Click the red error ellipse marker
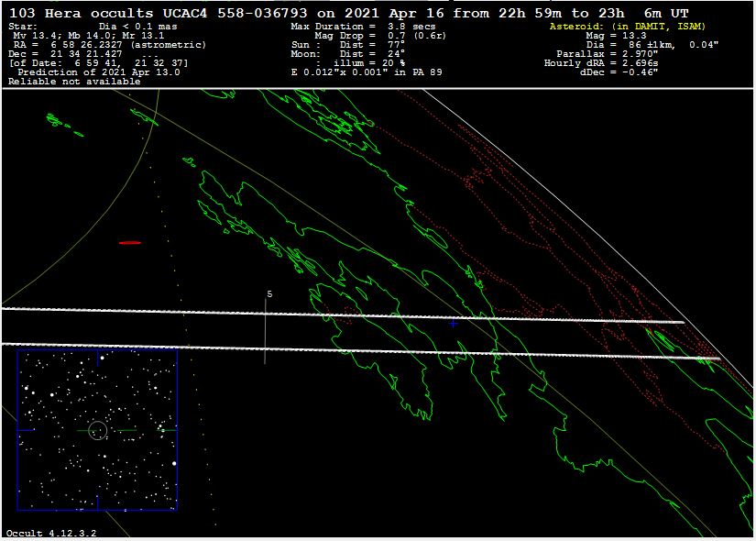 130,243
